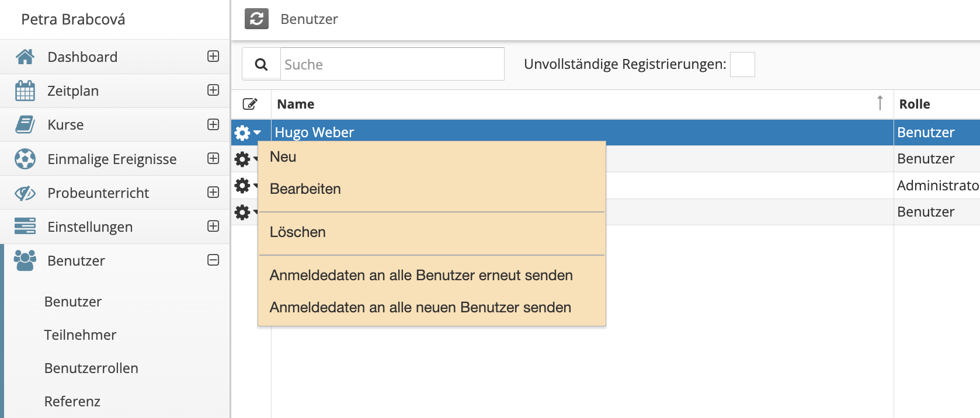The image size is (980, 418).
Task: Open the Referenz submenu item
Action: (x=72, y=402)
